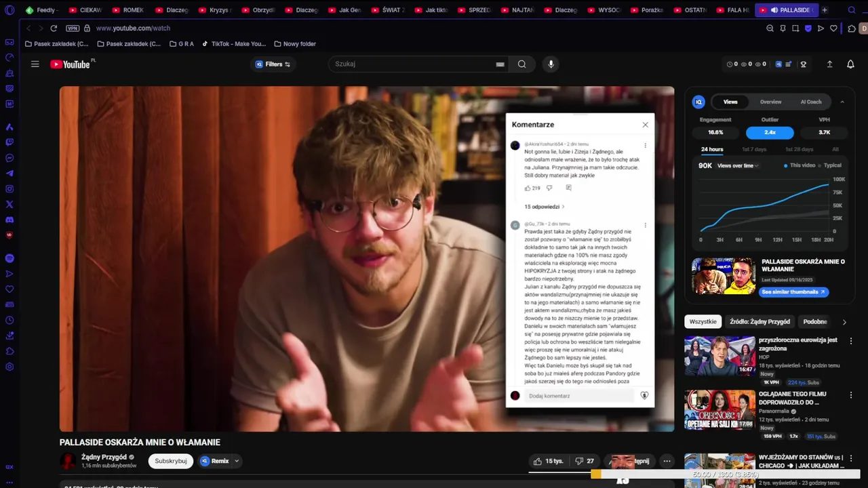Viewport: 868px width, 488px height.
Task: Like the video with 15 tys. likes
Action: click(549, 461)
